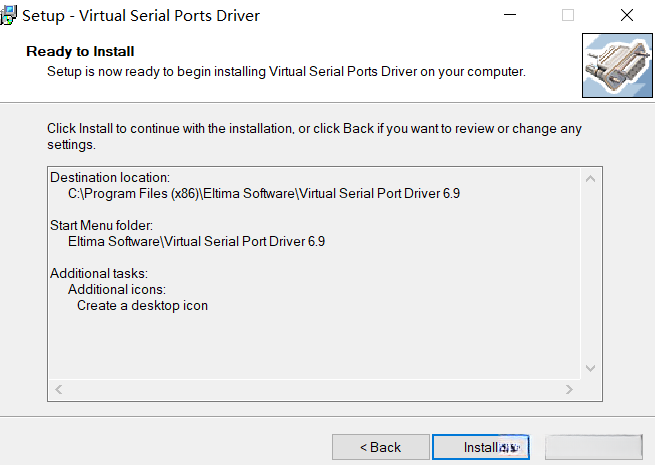Click the Setup installer icon in title bar

pos(9,15)
